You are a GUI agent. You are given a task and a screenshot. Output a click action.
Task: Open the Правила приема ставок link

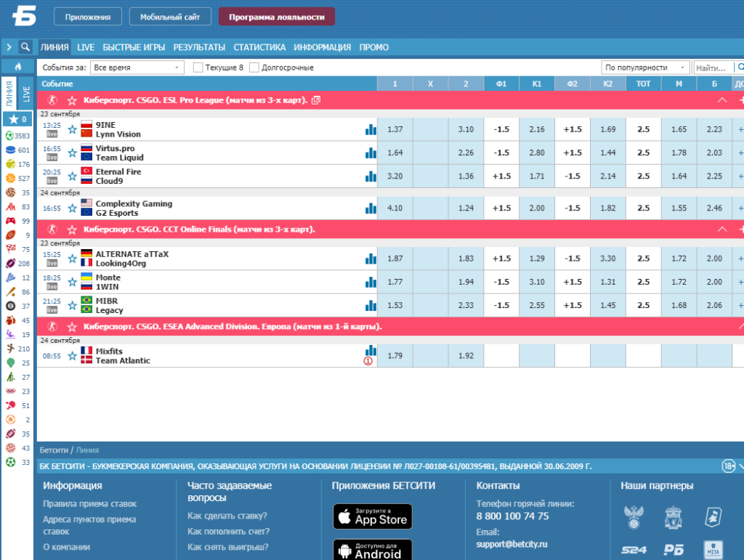pyautogui.click(x=89, y=503)
